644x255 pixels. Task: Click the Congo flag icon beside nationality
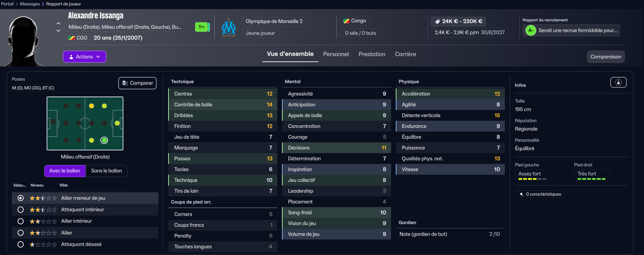tap(346, 21)
